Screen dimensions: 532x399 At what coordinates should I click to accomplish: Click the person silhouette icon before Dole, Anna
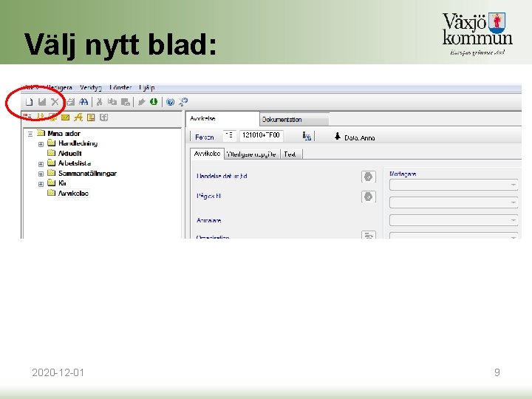pyautogui.click(x=337, y=137)
